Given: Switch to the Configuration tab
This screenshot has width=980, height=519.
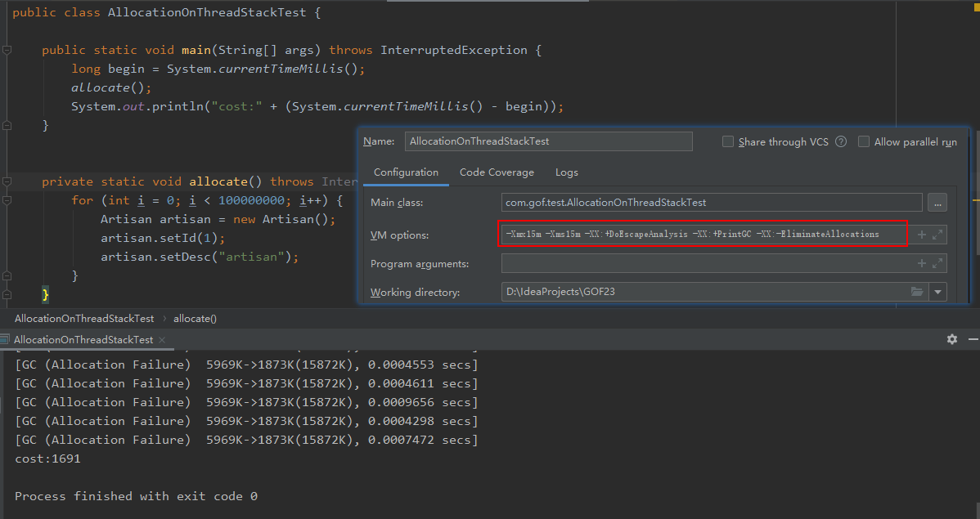Looking at the screenshot, I should coord(407,172).
